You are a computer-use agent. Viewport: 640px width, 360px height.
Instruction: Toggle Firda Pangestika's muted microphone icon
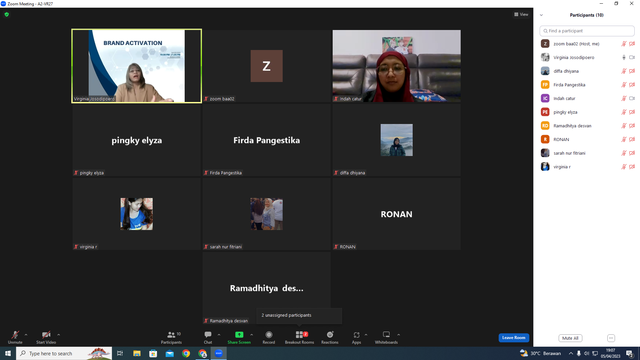(x=624, y=84)
